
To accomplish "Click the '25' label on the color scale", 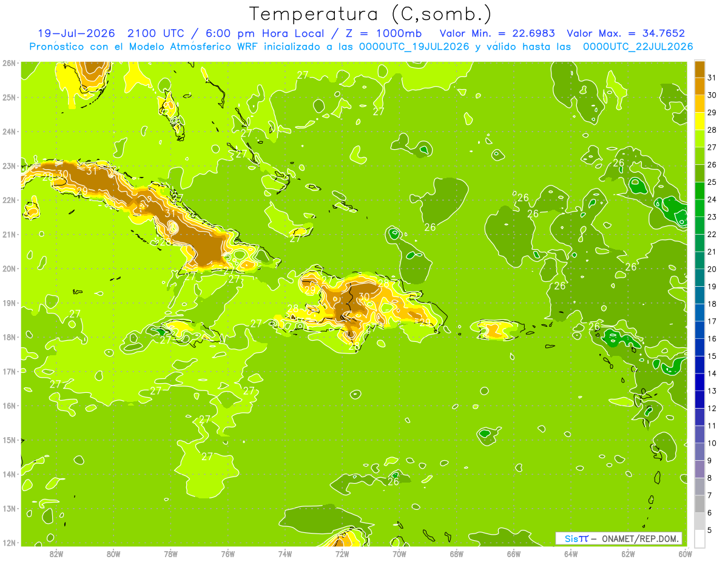I will tap(712, 182).
